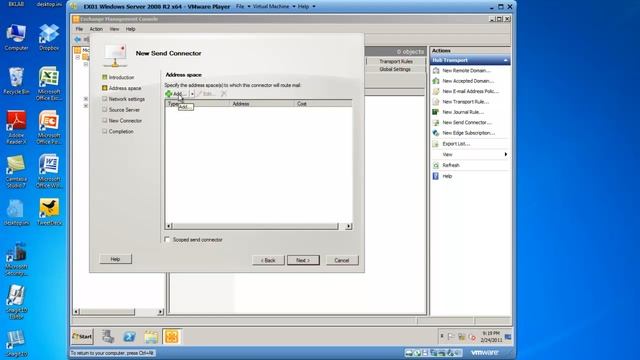Image resolution: width=640 pixels, height=360 pixels.
Task: Click Exchange Management Console taskbar icon
Action: click(172, 337)
